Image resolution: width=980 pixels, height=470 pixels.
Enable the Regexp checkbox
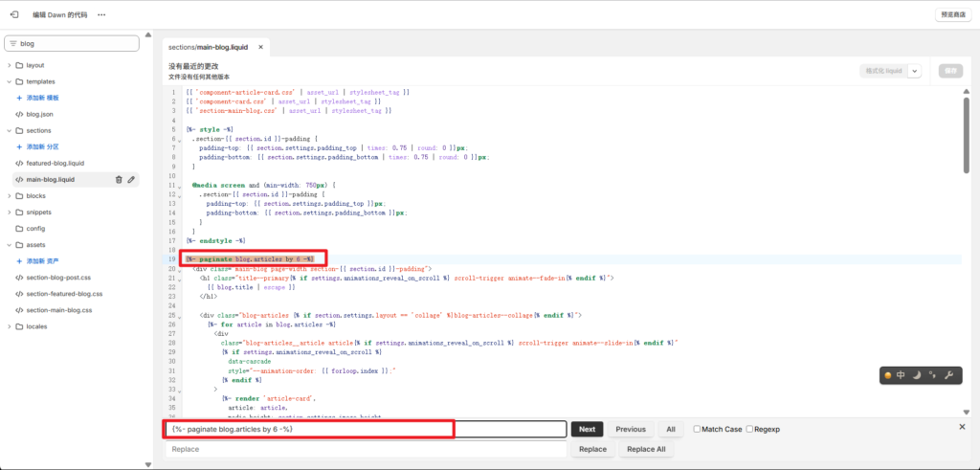[750, 430]
